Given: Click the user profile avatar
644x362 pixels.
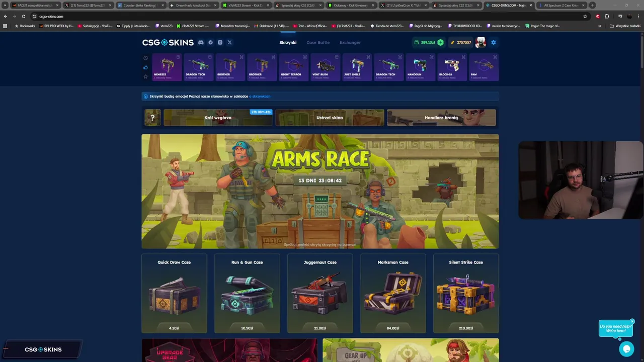Looking at the screenshot, I should click(x=481, y=42).
